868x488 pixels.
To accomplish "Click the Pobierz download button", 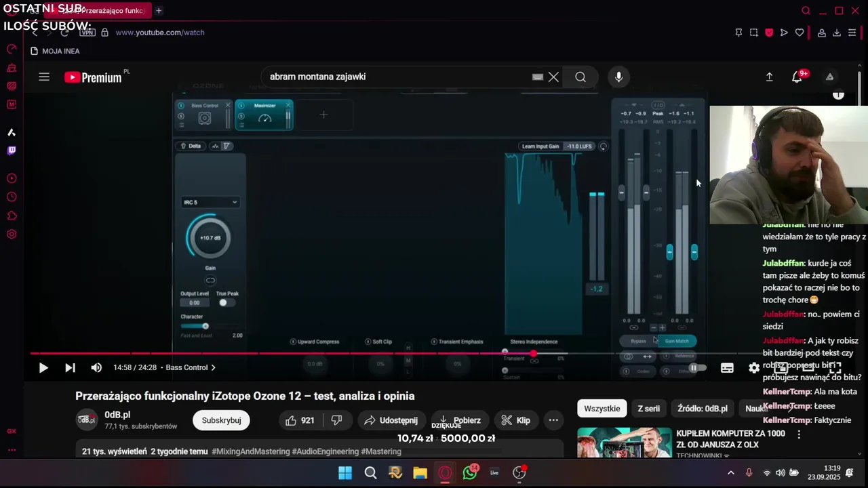I will click(460, 420).
